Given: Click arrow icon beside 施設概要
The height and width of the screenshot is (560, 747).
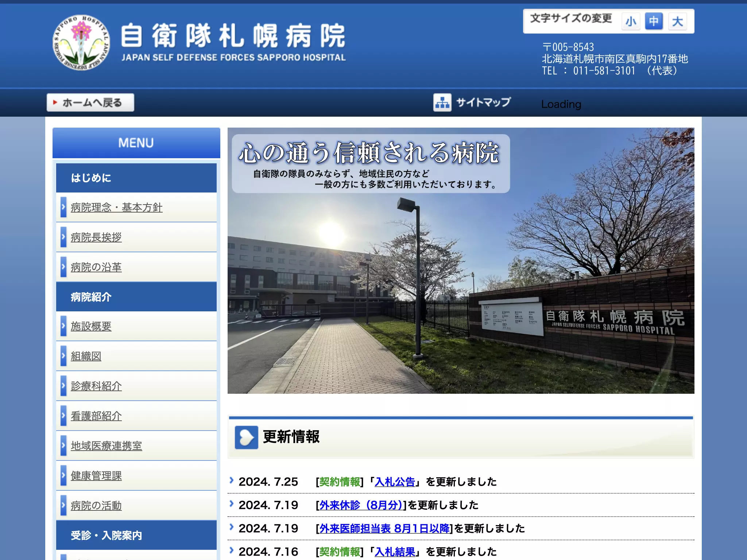Looking at the screenshot, I should tap(63, 326).
